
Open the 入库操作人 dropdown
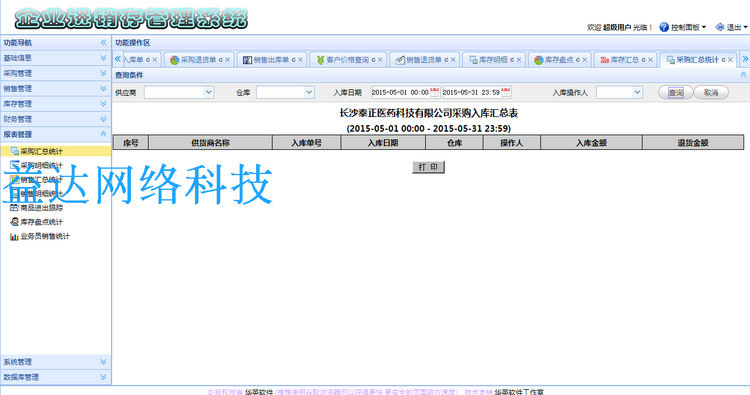point(637,92)
